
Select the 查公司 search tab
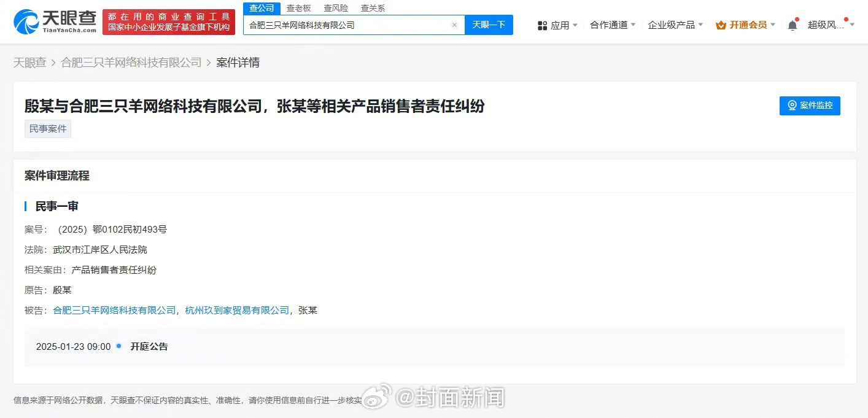click(x=262, y=8)
